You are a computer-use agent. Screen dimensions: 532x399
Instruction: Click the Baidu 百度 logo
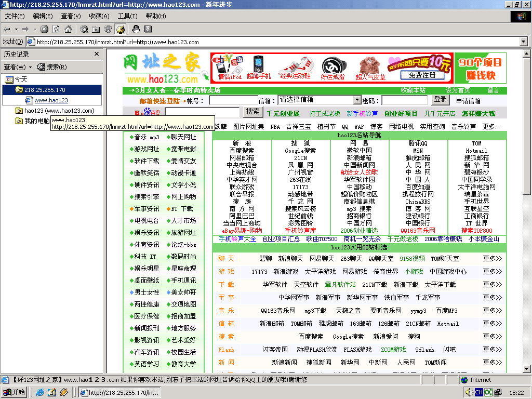tap(147, 112)
